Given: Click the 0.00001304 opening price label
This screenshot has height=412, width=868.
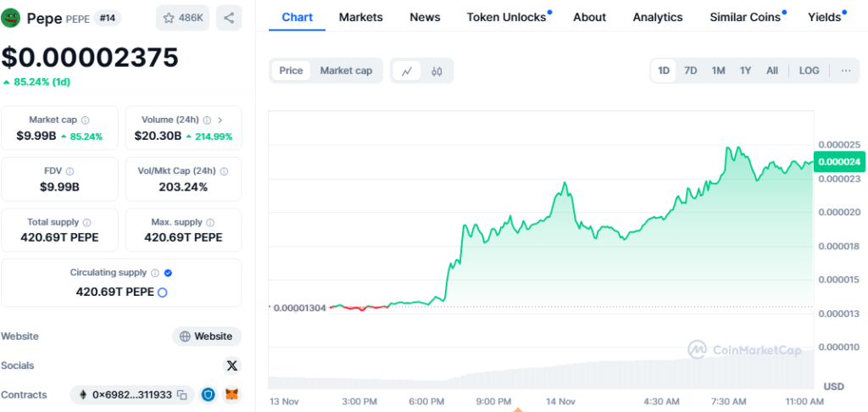Looking at the screenshot, I should (x=299, y=308).
